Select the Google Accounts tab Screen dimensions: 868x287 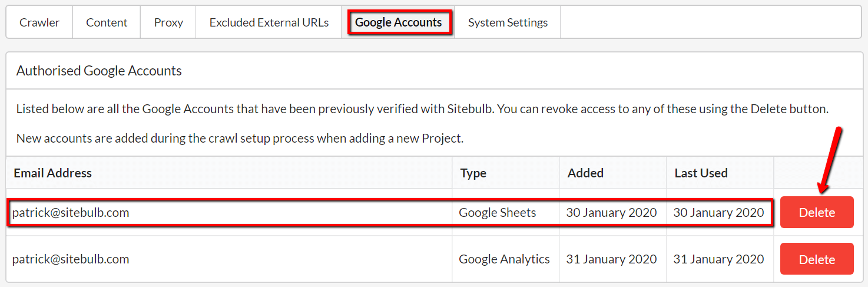(x=399, y=22)
